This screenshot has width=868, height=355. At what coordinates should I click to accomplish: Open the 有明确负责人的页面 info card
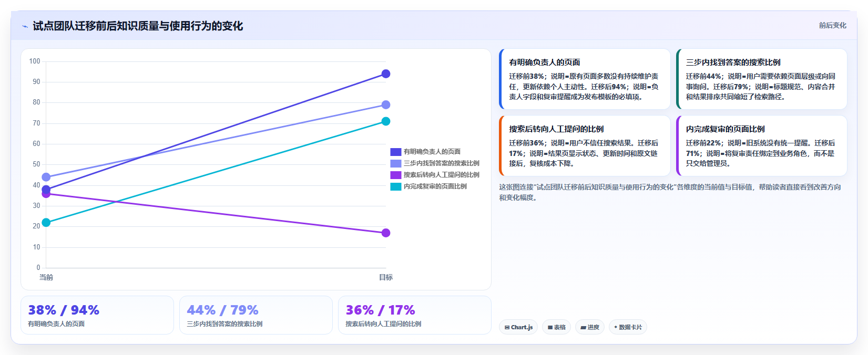click(x=585, y=79)
